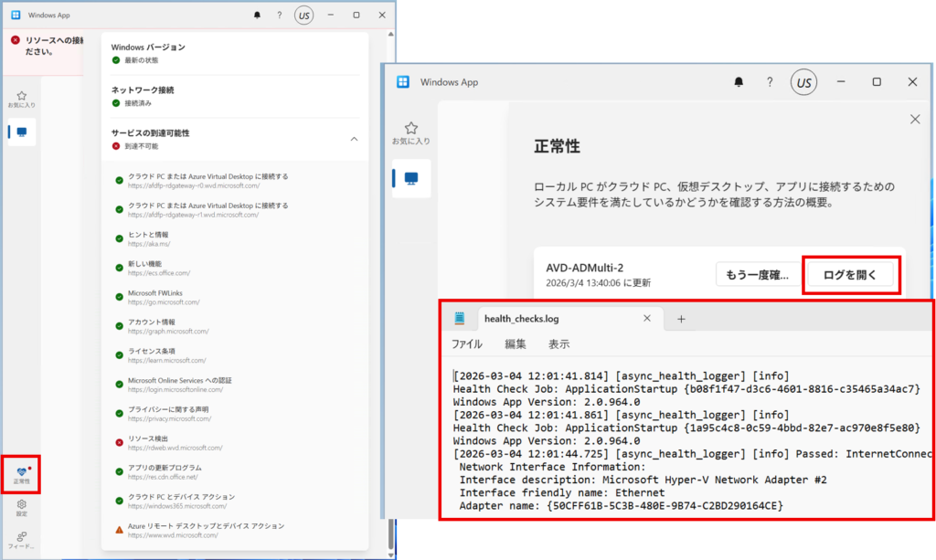Click the もう一度確認 recheck button
Screen dimensions: 936x560
(753, 275)
